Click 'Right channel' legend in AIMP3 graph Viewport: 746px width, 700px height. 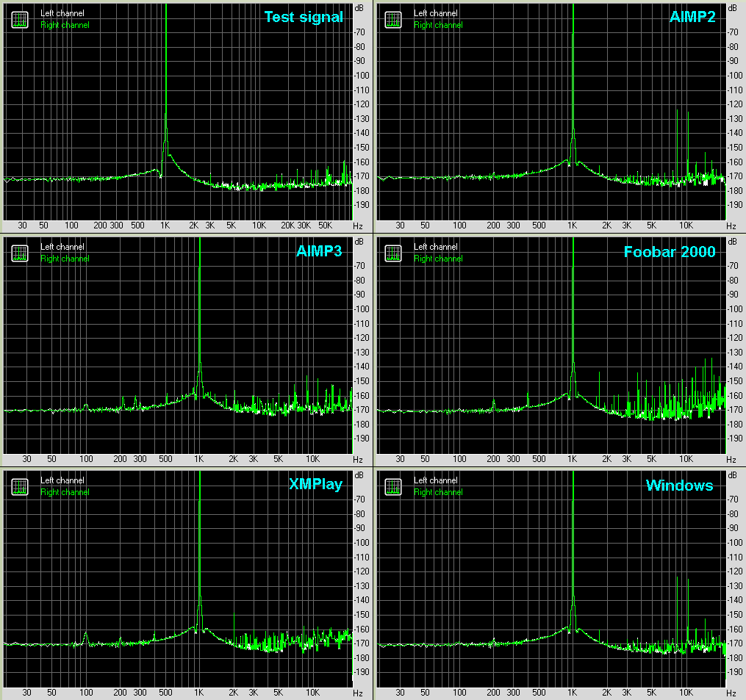pos(65,259)
